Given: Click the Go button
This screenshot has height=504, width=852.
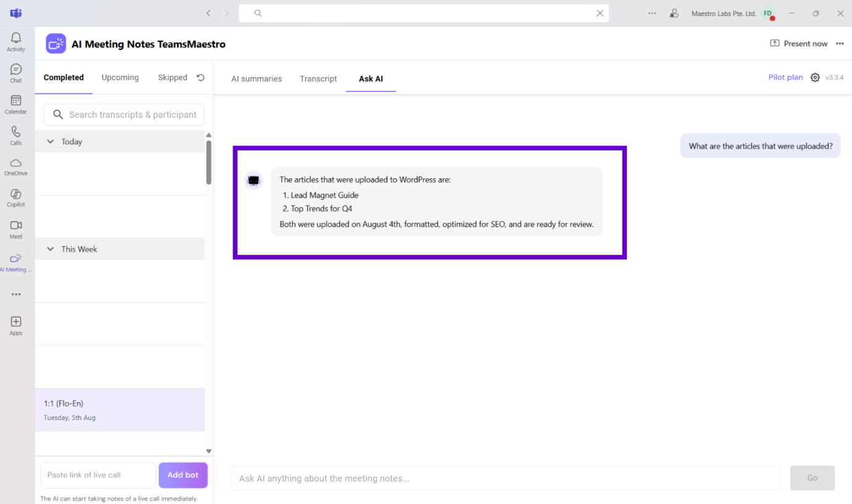Looking at the screenshot, I should coord(813,478).
